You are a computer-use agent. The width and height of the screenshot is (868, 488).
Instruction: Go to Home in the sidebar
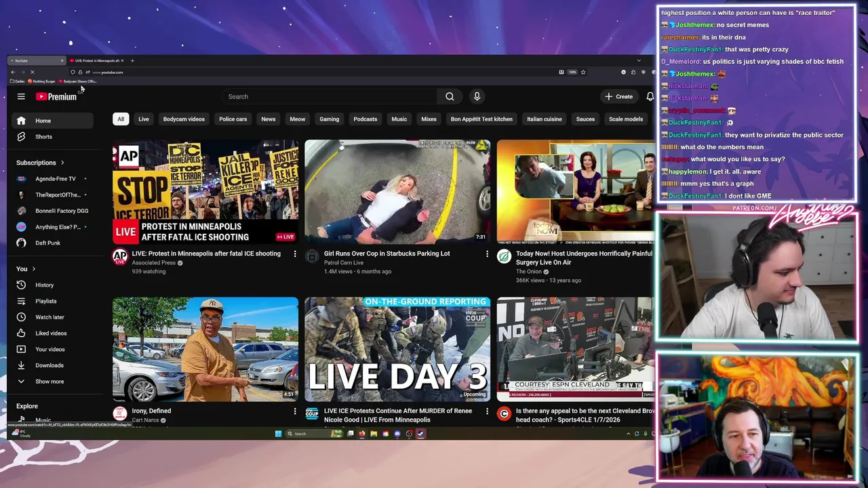point(52,121)
